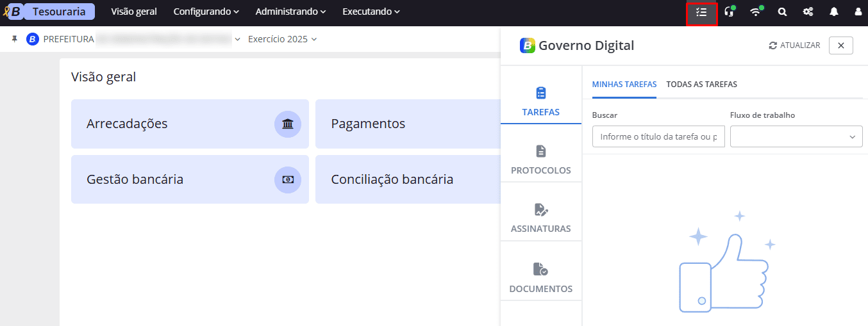Open the search magnifier icon
Screen dimensions: 868x326
pos(782,12)
